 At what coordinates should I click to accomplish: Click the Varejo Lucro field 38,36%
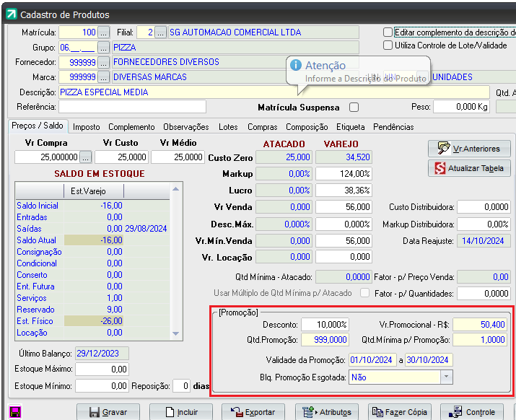(344, 191)
